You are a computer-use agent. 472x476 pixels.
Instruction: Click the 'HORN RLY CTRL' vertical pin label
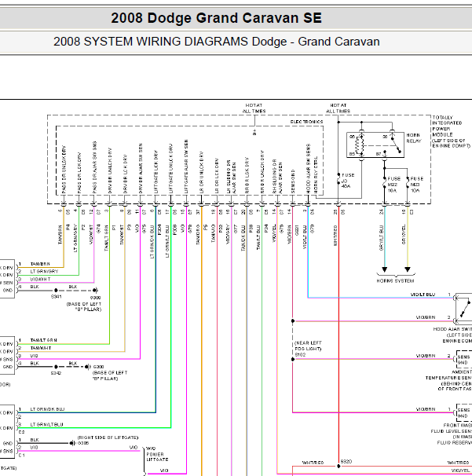316,175
